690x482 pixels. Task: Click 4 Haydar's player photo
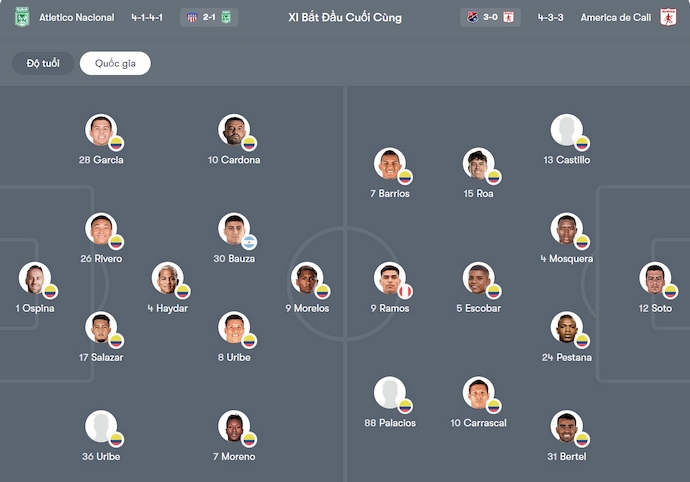pos(166,278)
